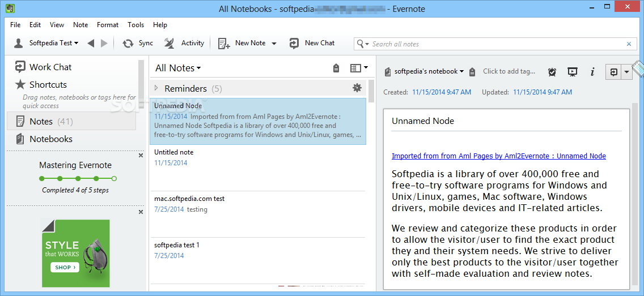Open Notebooks in the sidebar
644x296 pixels.
pyautogui.click(x=44, y=139)
